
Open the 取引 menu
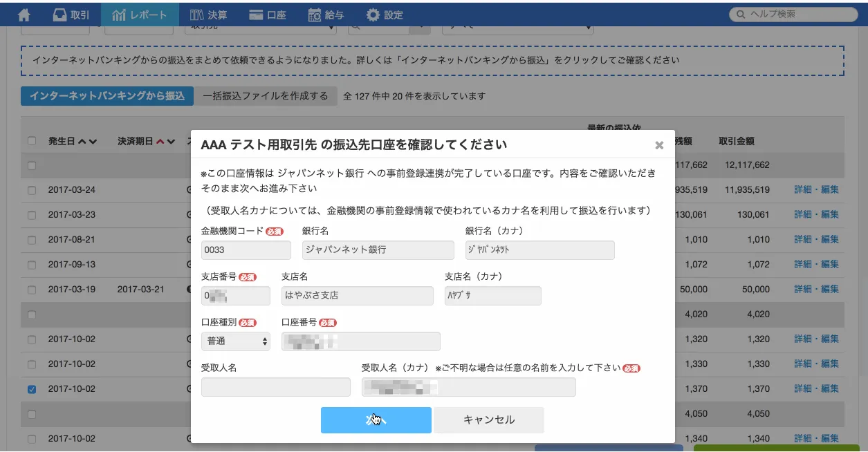pos(71,14)
